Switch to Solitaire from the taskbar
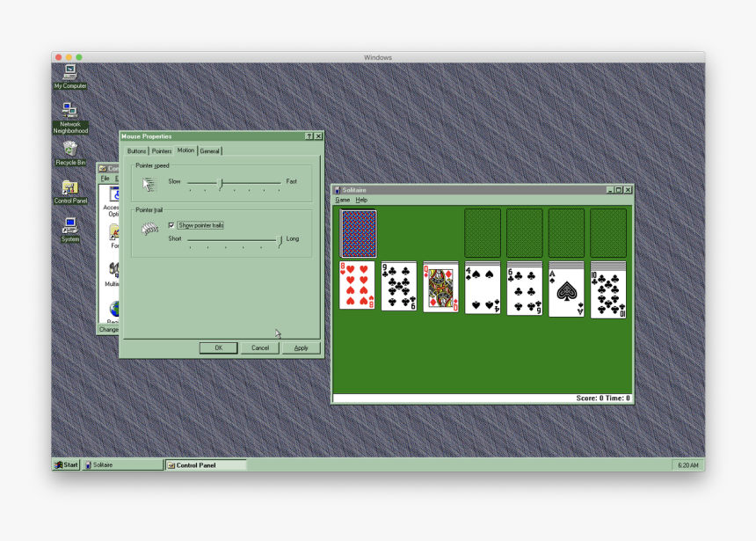Image resolution: width=756 pixels, height=541 pixels. (122, 464)
